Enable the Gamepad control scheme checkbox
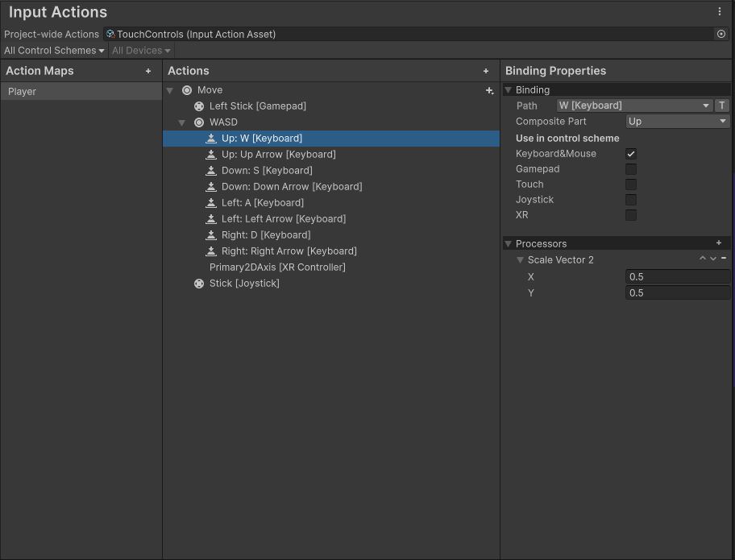The width and height of the screenshot is (735, 560). (x=631, y=169)
